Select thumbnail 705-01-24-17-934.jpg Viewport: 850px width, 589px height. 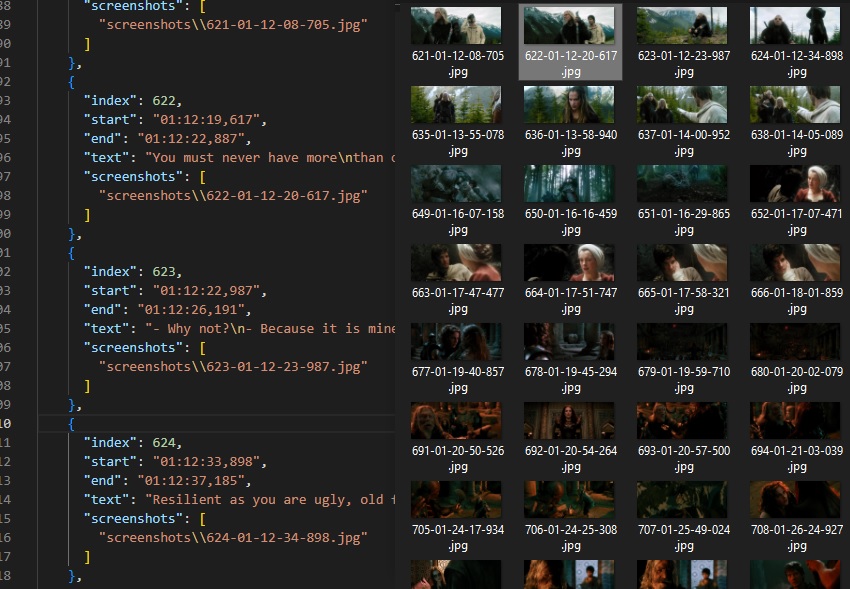coord(456,500)
